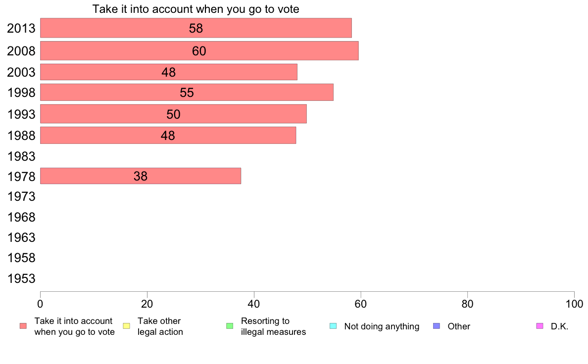Click the Resorting to illegal measures label
Image resolution: width=588 pixels, height=364 pixels.
tap(273, 326)
